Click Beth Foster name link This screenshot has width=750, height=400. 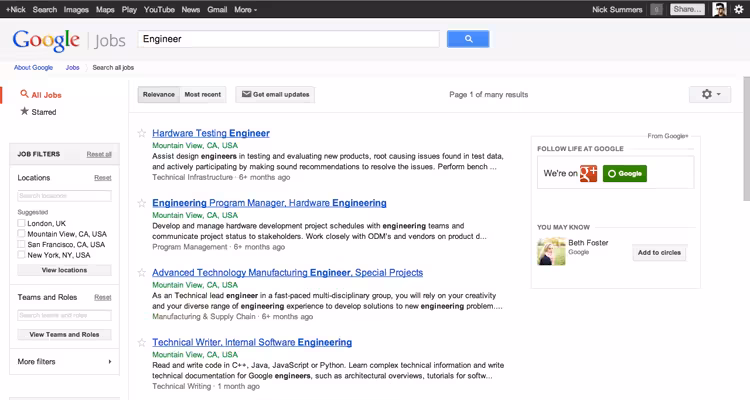[x=588, y=243]
